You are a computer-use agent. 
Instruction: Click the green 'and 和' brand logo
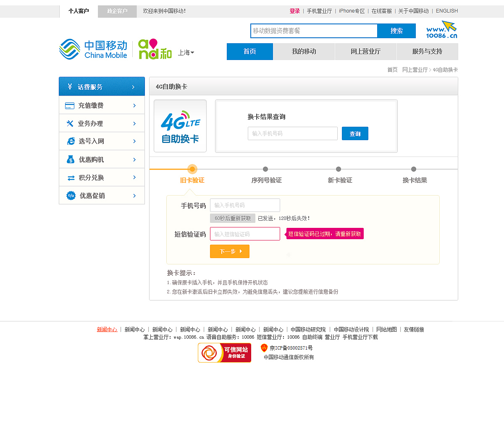click(155, 49)
